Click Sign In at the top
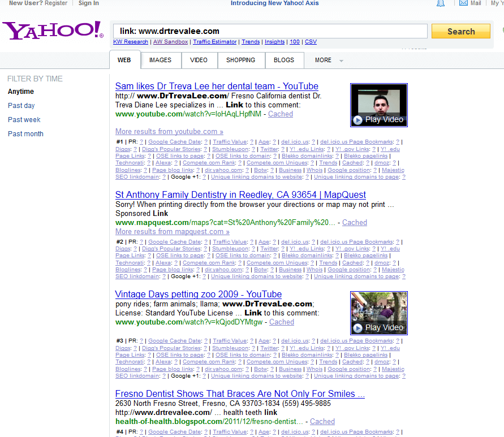Viewport: 504px width, 437px height. click(x=89, y=3)
